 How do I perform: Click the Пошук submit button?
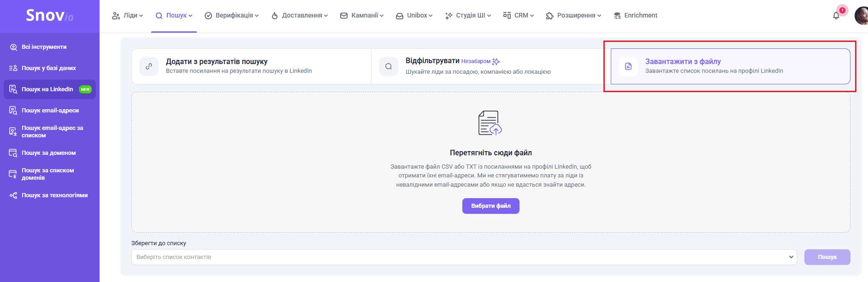(x=827, y=257)
